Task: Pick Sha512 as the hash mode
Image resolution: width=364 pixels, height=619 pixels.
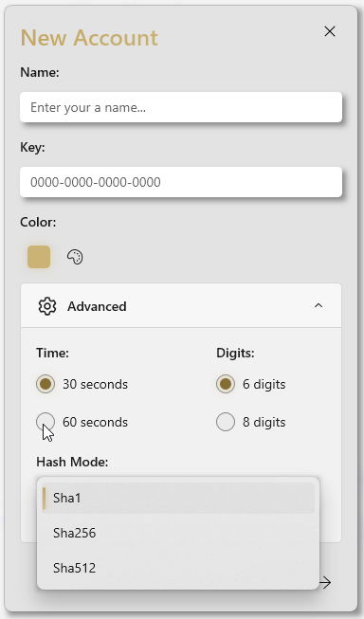Action: click(178, 568)
